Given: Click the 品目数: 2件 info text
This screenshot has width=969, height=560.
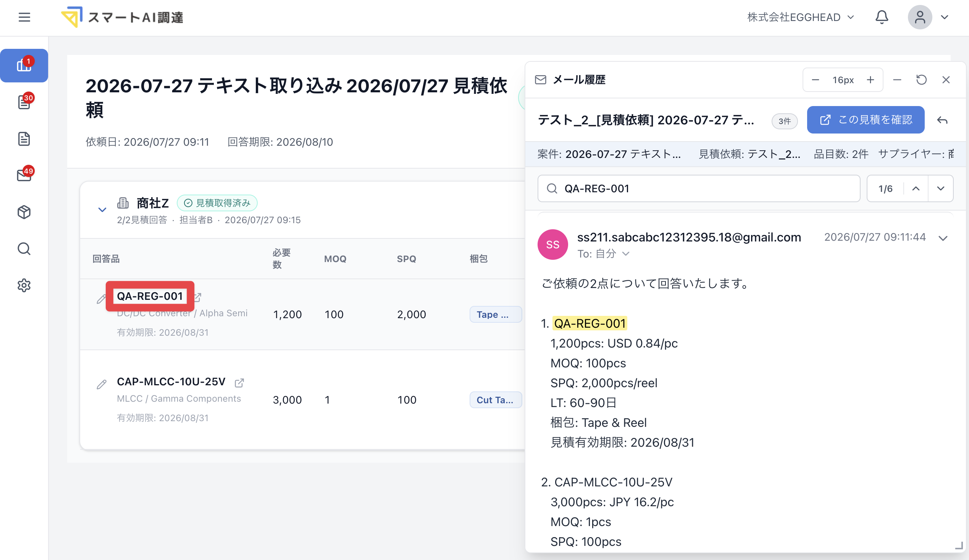Looking at the screenshot, I should click(x=841, y=154).
